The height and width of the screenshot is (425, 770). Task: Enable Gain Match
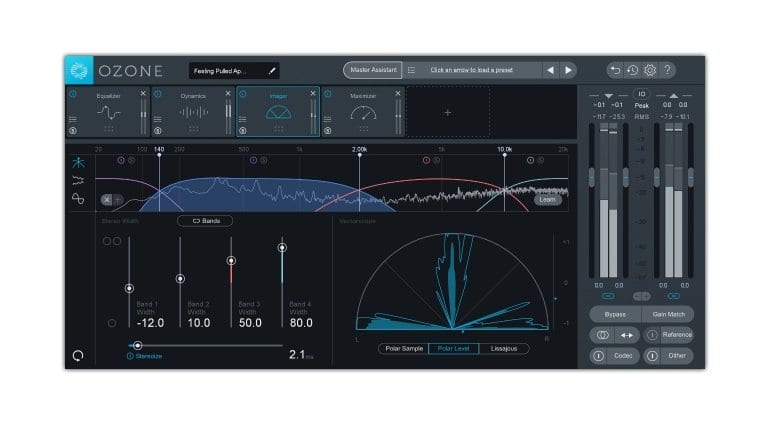point(668,314)
